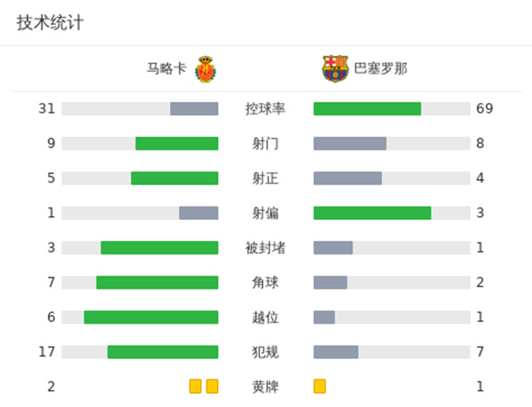This screenshot has width=532, height=407.
Task: Click the 控球率 stat label
Action: [x=265, y=109]
